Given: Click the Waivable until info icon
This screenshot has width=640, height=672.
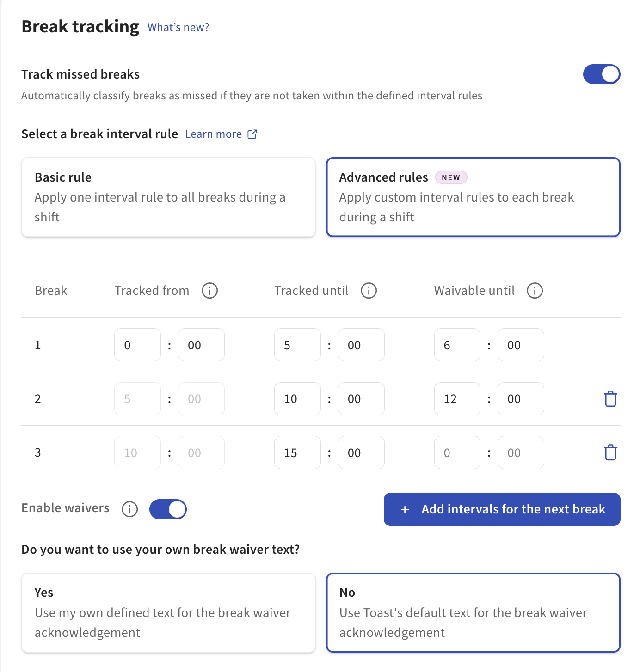Looking at the screenshot, I should pyautogui.click(x=535, y=291).
